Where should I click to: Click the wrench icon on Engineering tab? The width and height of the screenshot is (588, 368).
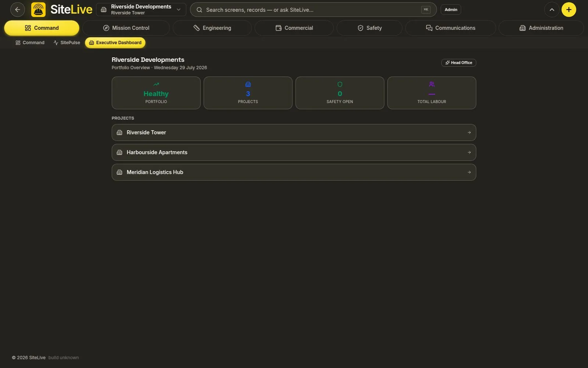coord(197,28)
